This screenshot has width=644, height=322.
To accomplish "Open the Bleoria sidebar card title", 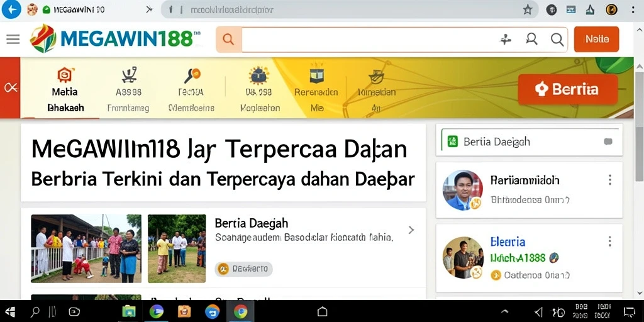I will click(508, 241).
